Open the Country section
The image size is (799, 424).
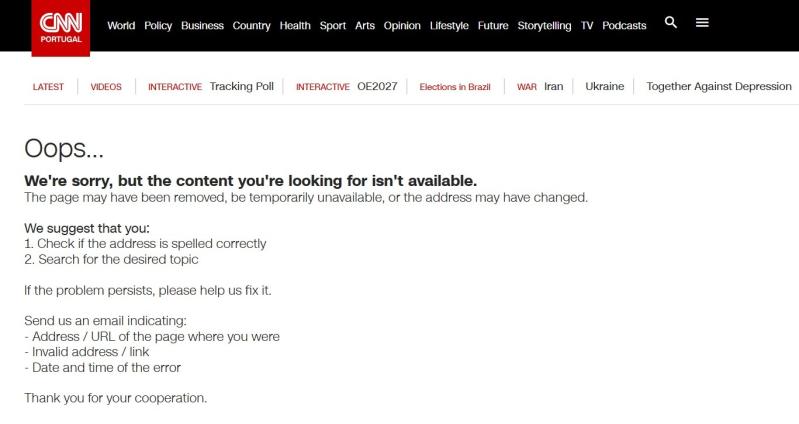point(251,25)
